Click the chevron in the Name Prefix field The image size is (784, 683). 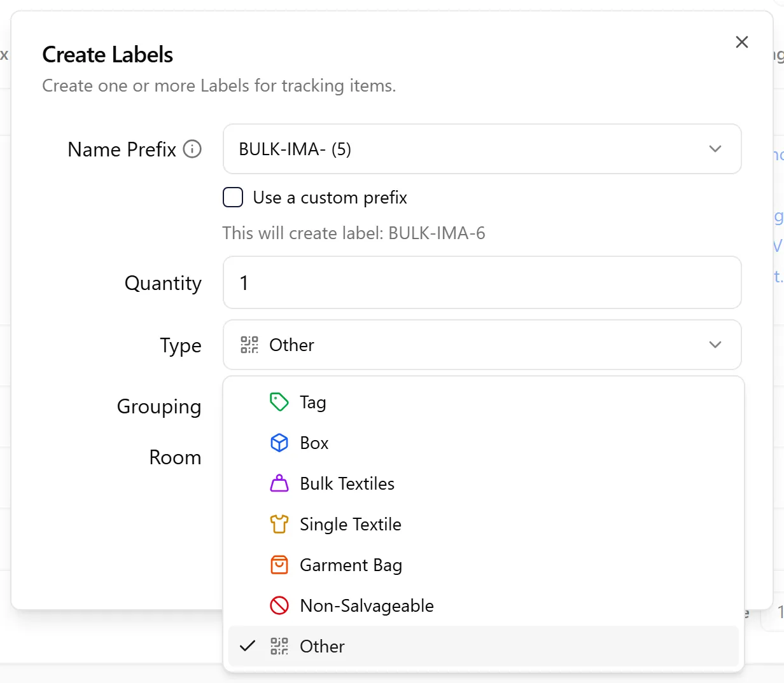click(715, 149)
